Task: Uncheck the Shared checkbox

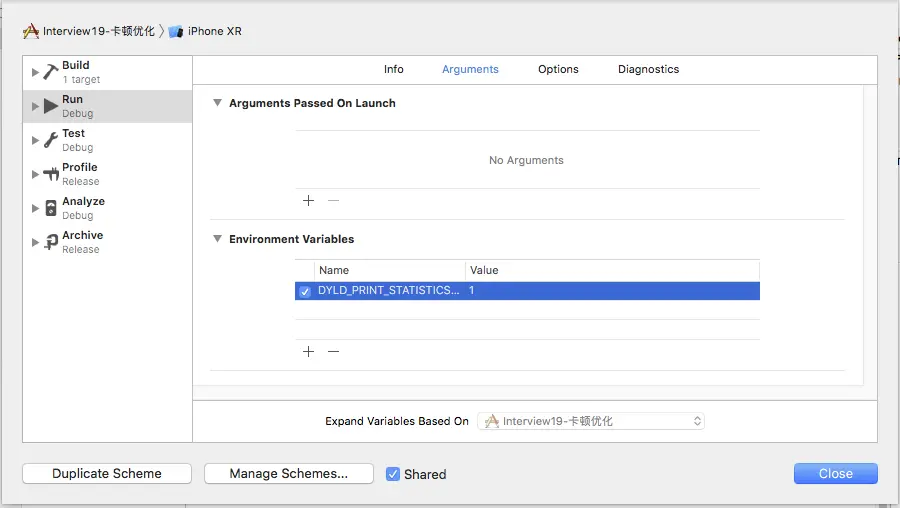Action: point(393,474)
